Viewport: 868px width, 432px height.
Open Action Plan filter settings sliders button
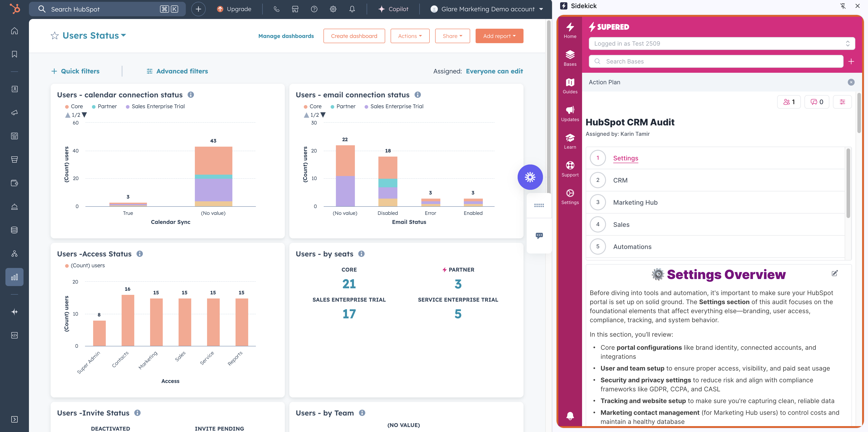point(842,102)
